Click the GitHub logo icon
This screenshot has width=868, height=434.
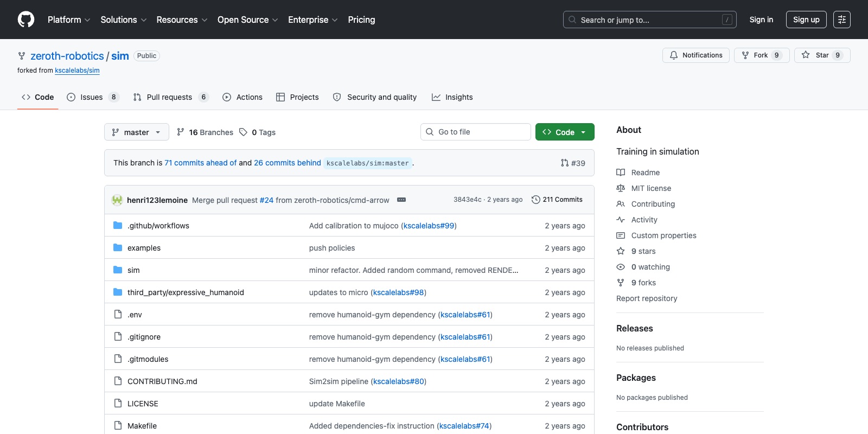(x=26, y=20)
